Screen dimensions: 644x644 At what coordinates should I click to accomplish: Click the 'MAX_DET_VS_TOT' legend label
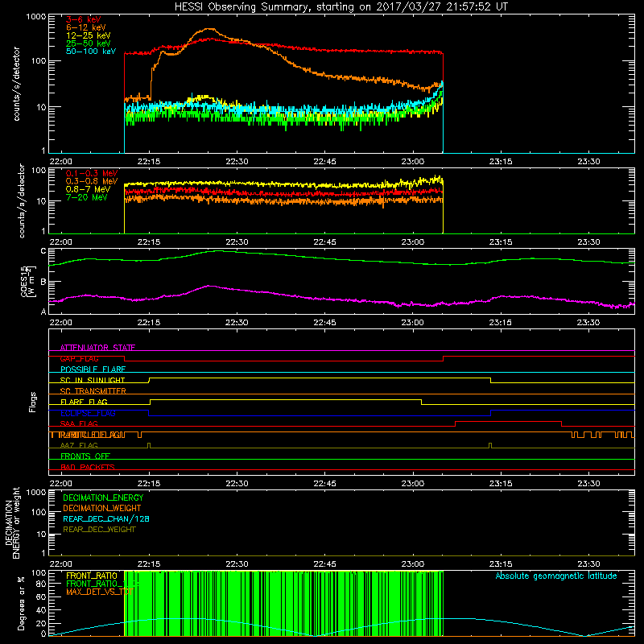[99, 592]
